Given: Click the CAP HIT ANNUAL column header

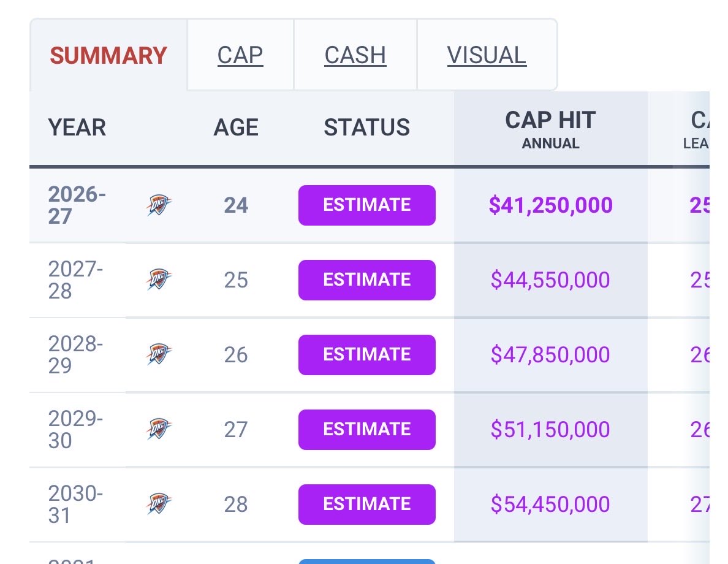Looking at the screenshot, I should (551, 129).
